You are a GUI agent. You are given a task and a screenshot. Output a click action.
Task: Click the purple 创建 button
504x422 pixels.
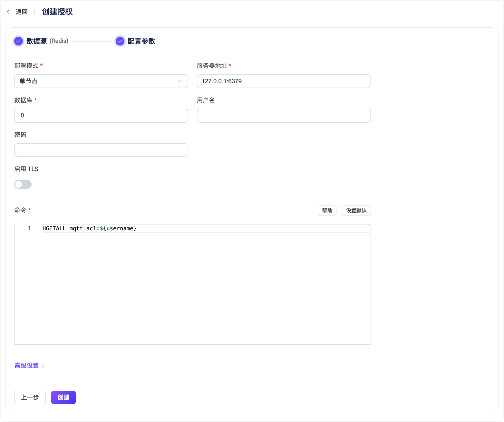click(x=63, y=397)
